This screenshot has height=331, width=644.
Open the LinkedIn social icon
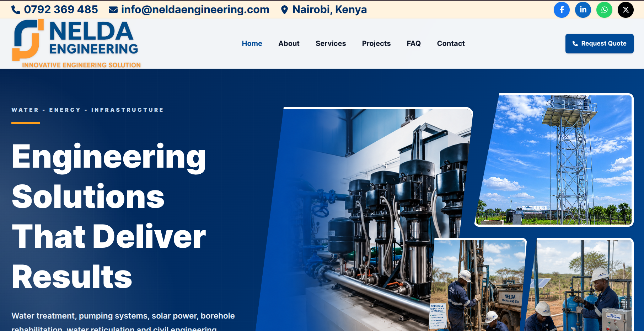583,10
